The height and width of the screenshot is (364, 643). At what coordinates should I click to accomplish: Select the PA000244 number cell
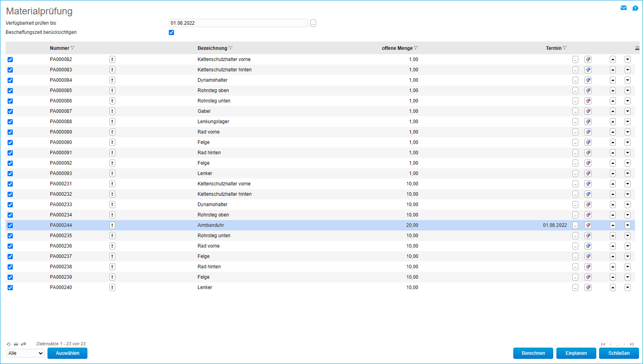(61, 225)
